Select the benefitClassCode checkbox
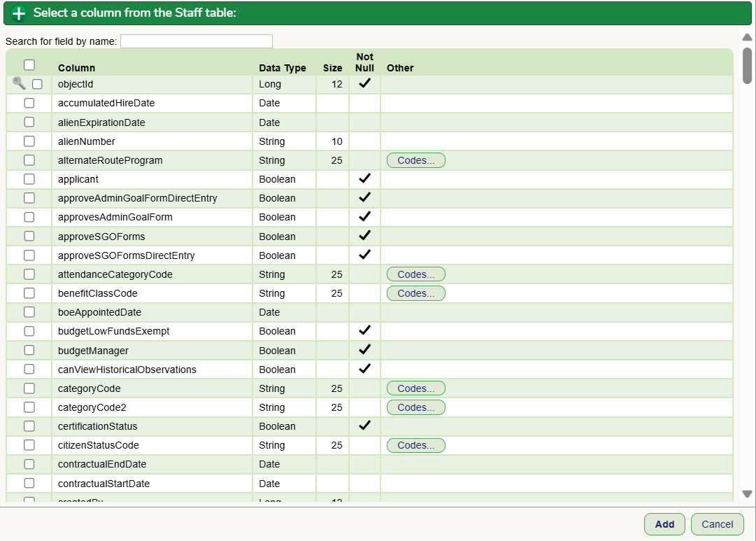 (x=29, y=293)
